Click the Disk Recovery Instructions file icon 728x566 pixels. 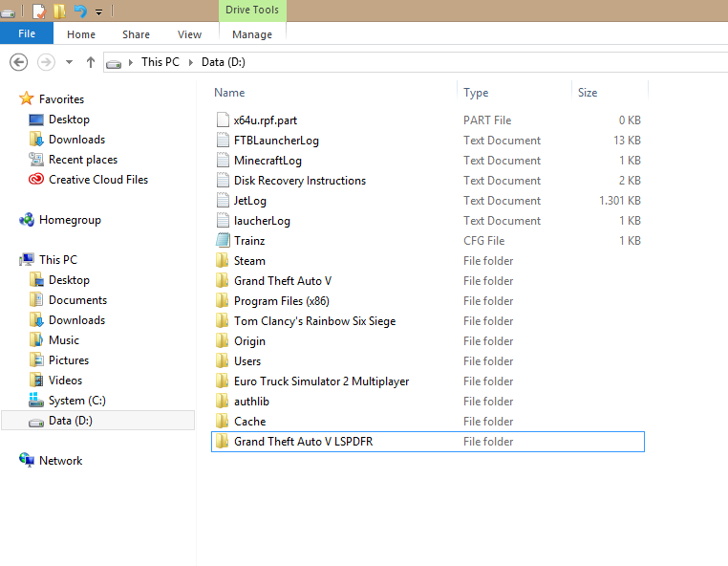point(223,181)
